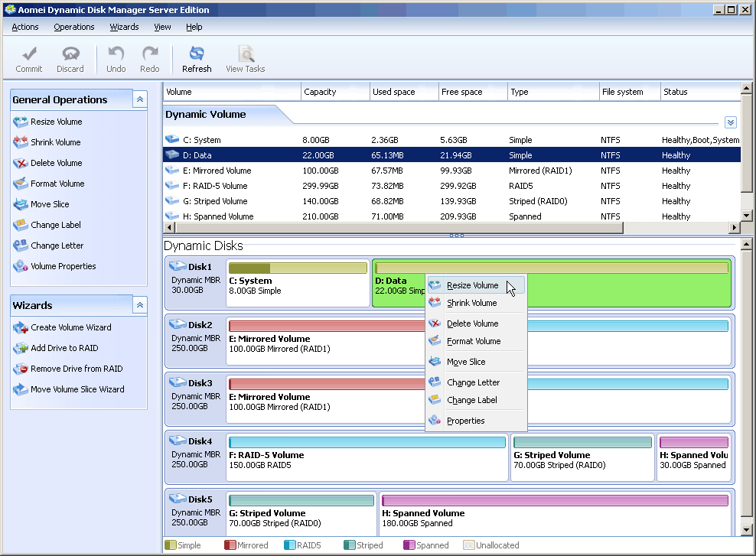
Task: Open the Operations menu
Action: click(74, 27)
